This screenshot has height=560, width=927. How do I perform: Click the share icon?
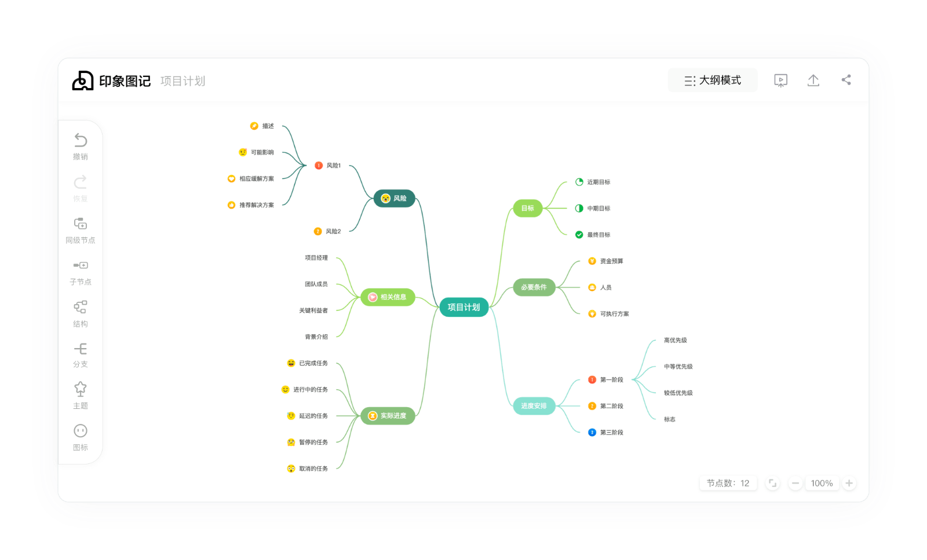point(846,80)
